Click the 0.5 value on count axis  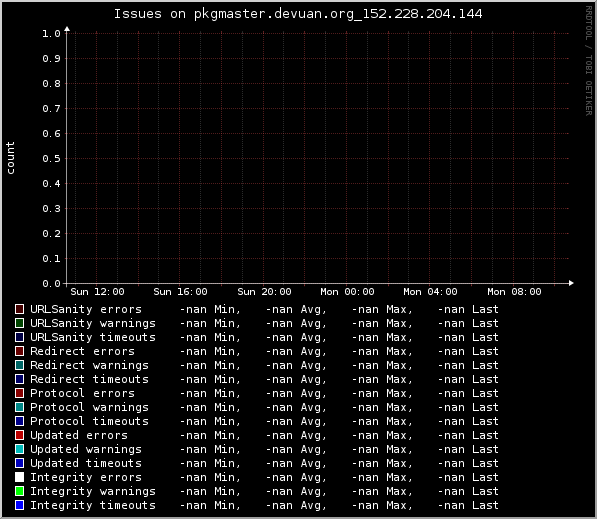tap(51, 159)
